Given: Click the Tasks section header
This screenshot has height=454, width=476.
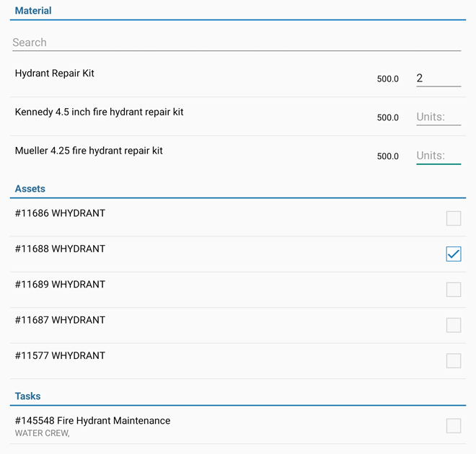Looking at the screenshot, I should [x=27, y=396].
